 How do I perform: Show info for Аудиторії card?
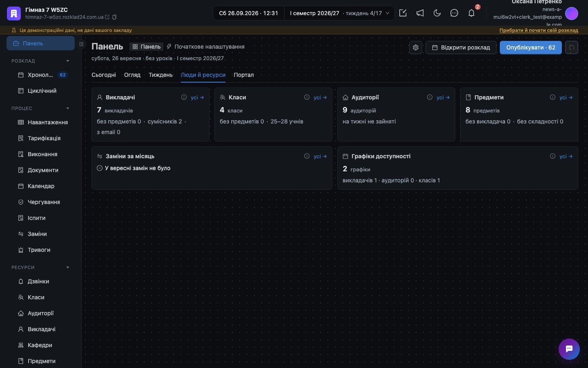(x=430, y=97)
